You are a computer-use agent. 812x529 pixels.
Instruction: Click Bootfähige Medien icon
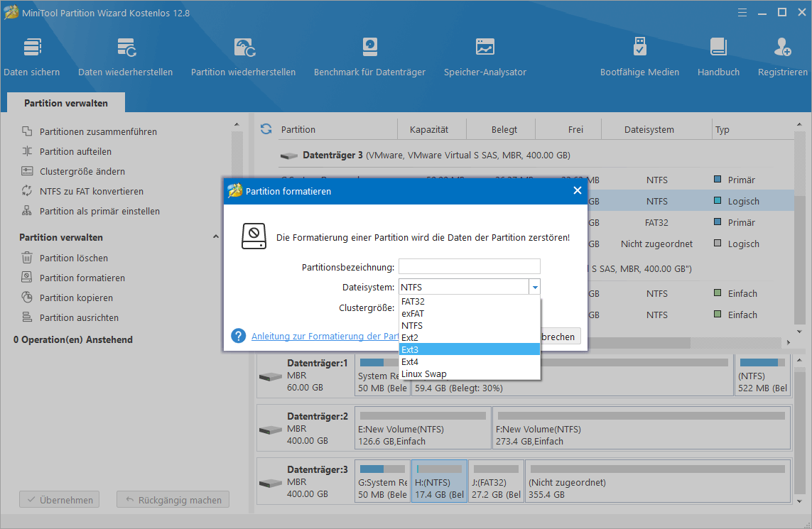coord(639,57)
